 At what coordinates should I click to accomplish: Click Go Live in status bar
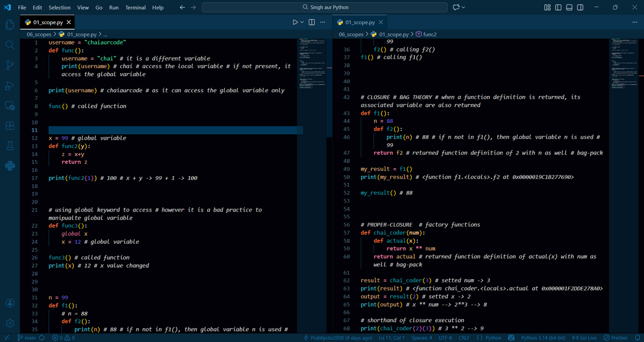[x=584, y=338]
